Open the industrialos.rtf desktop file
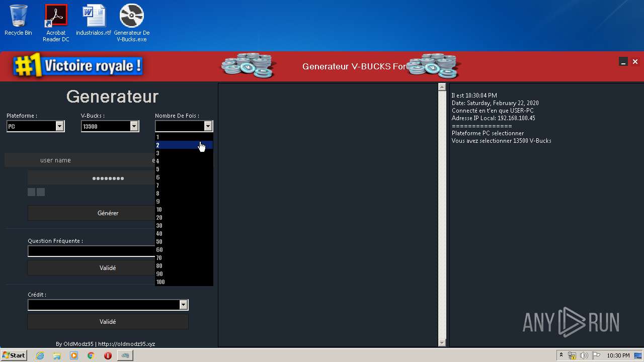644x362 pixels. coord(94,20)
